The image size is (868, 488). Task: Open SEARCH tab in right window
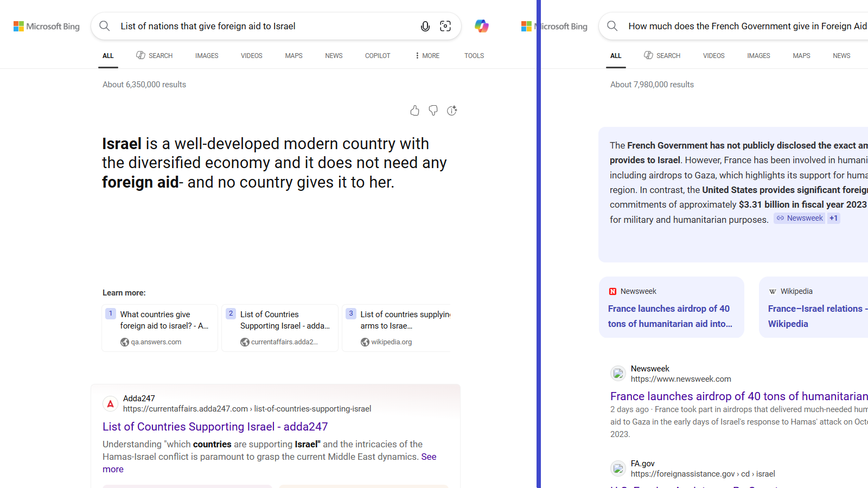[662, 56]
